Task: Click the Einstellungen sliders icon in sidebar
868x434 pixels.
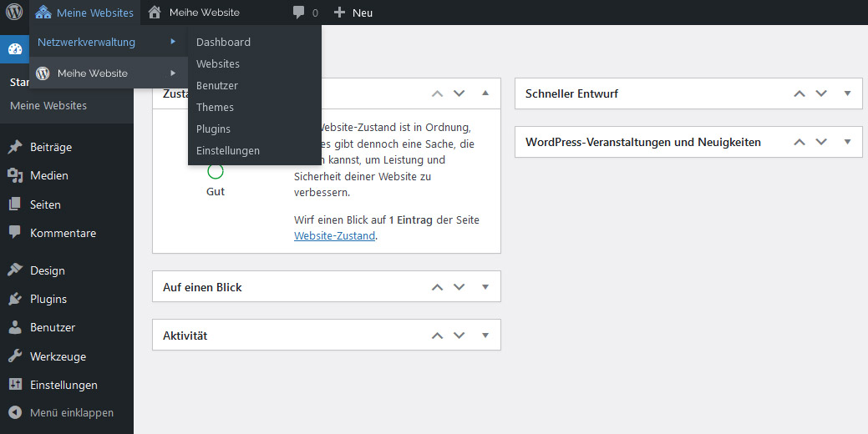Action: tap(15, 385)
